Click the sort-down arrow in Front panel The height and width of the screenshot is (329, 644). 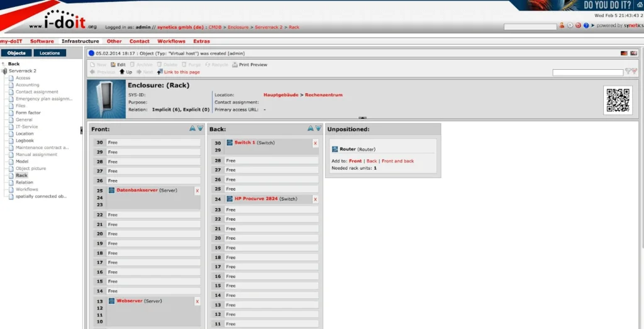pyautogui.click(x=200, y=128)
